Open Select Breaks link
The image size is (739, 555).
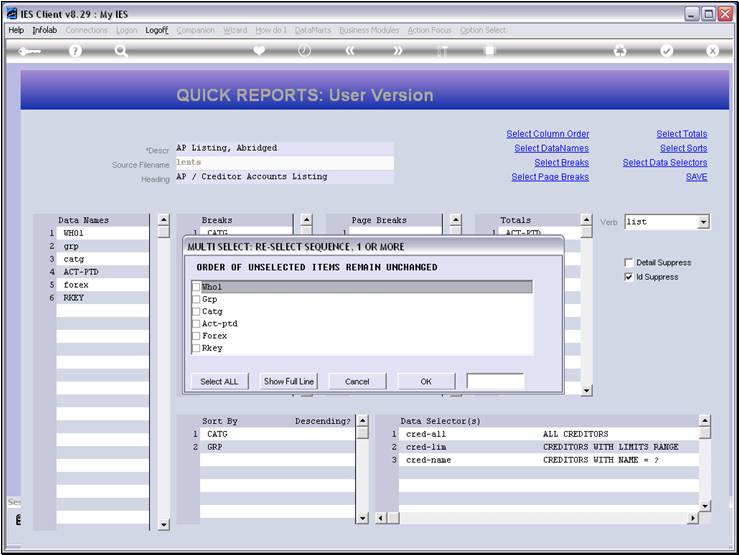point(561,163)
